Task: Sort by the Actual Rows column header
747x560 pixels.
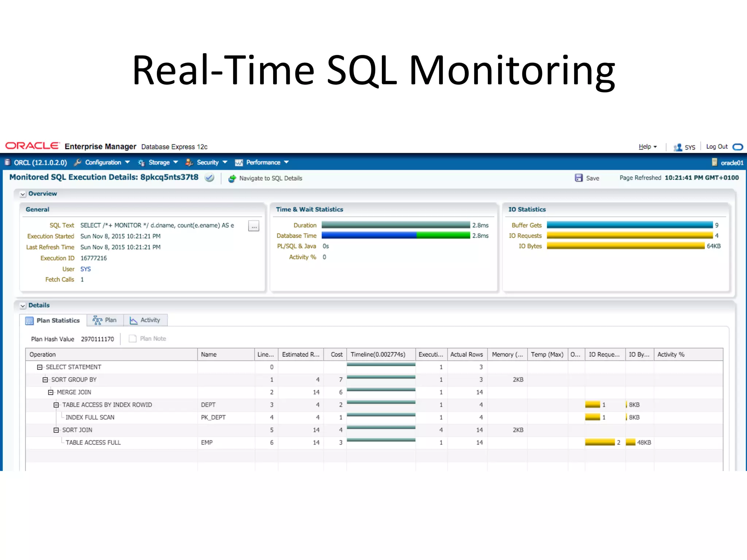Action: (467, 354)
